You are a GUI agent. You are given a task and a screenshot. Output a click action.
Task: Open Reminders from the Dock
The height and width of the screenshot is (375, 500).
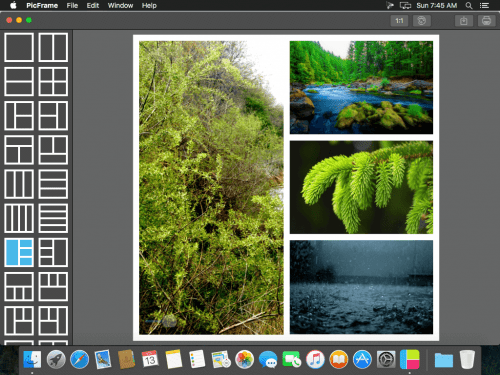[197, 359]
